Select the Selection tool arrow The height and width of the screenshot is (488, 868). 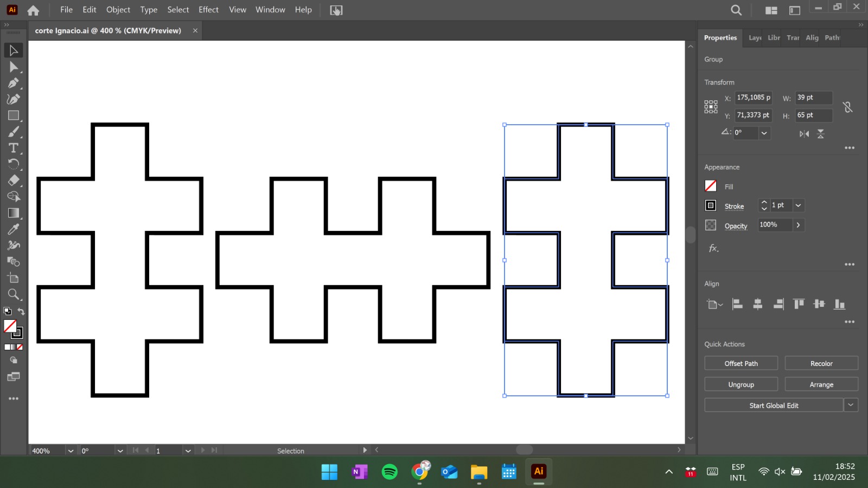tap(14, 50)
